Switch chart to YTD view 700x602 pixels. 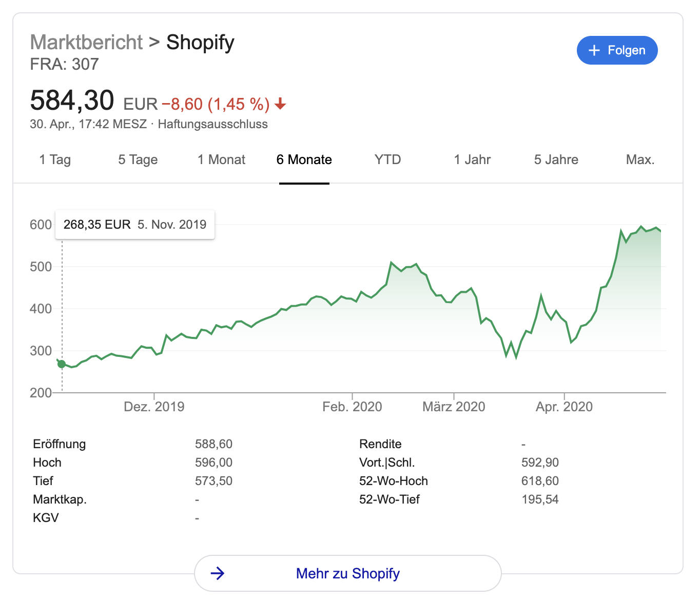tap(387, 160)
